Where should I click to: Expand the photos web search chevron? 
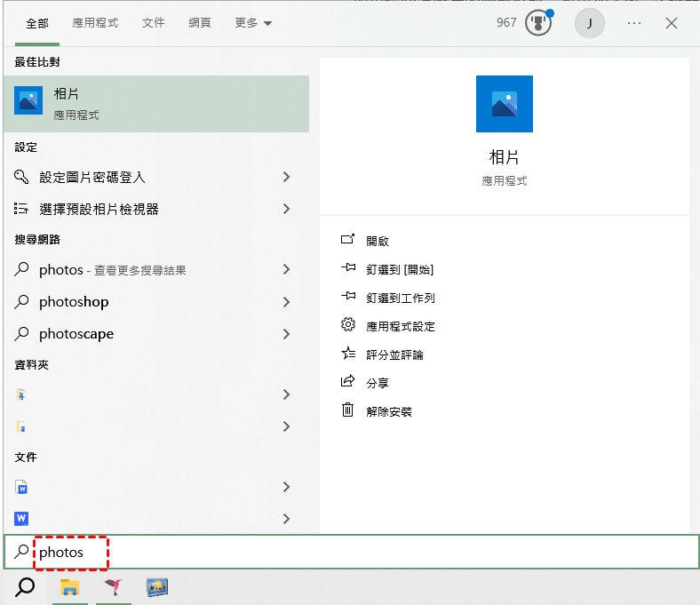(287, 269)
